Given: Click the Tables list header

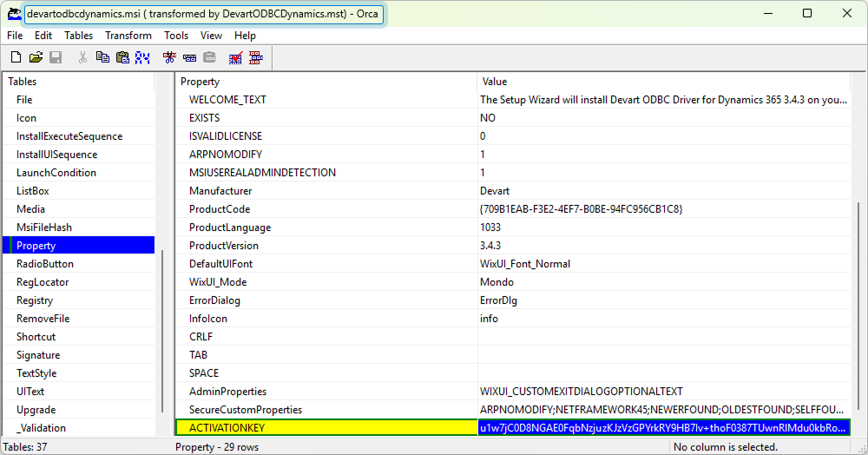Looking at the screenshot, I should click(x=79, y=82).
